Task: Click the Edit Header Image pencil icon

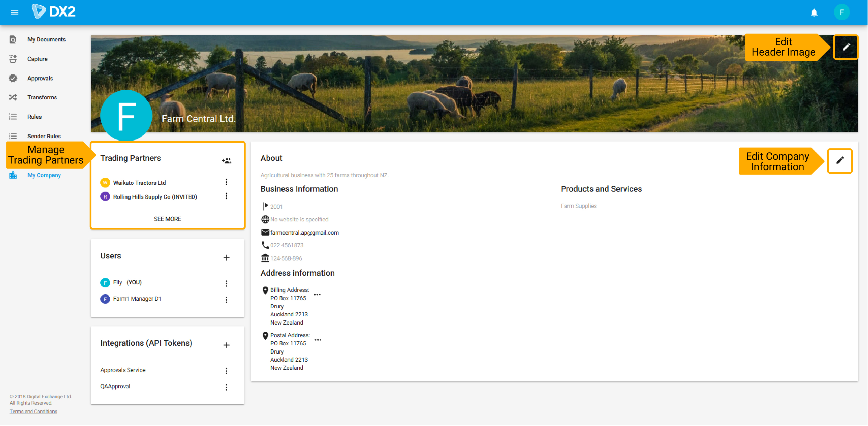Action: (846, 47)
